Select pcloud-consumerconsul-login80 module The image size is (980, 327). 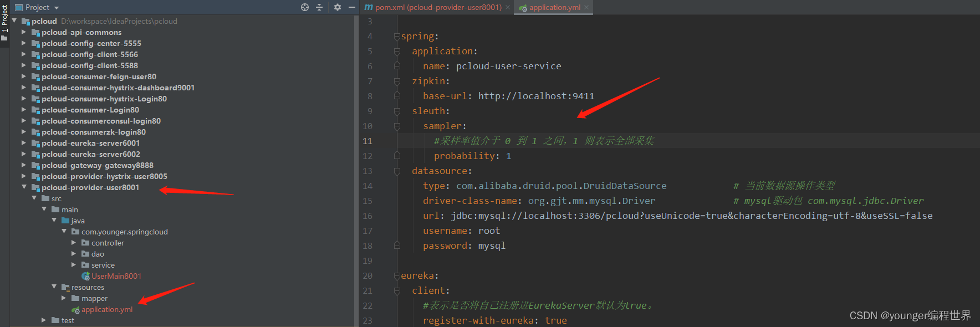point(101,121)
